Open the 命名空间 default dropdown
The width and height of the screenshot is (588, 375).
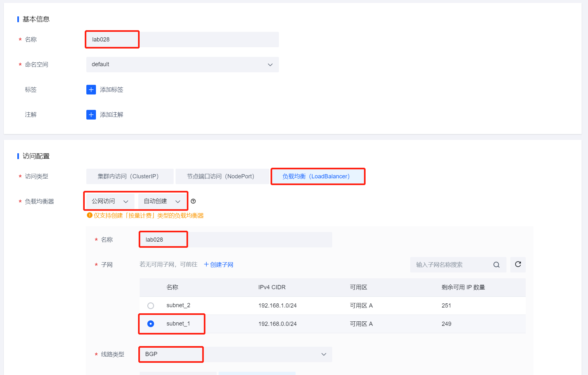point(182,65)
